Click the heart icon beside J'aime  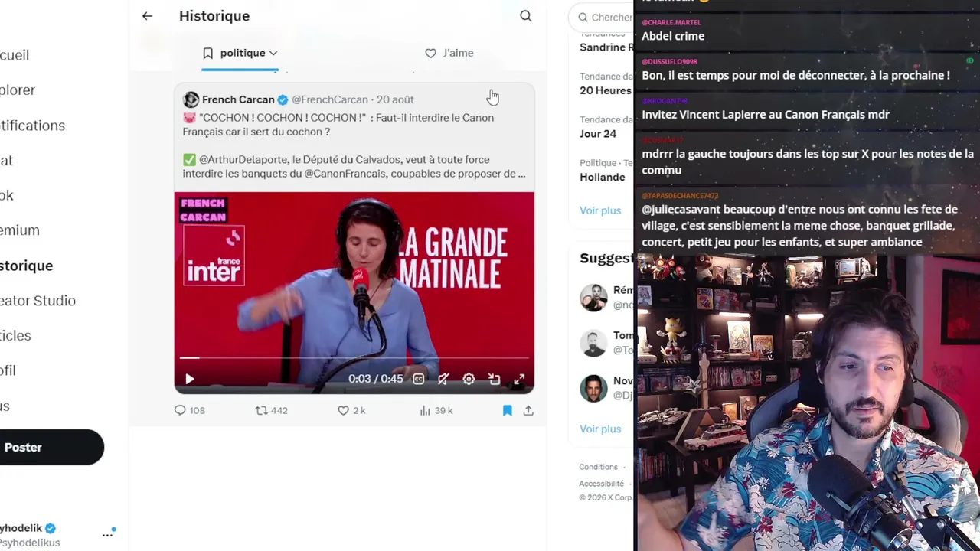pos(430,53)
